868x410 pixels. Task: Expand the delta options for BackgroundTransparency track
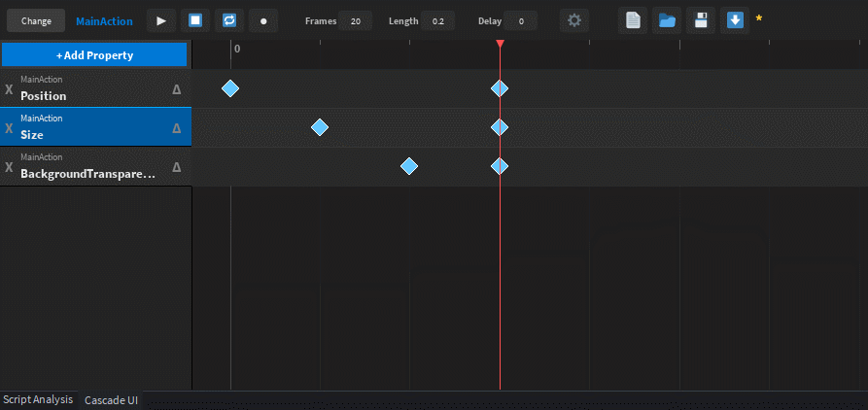pyautogui.click(x=177, y=167)
